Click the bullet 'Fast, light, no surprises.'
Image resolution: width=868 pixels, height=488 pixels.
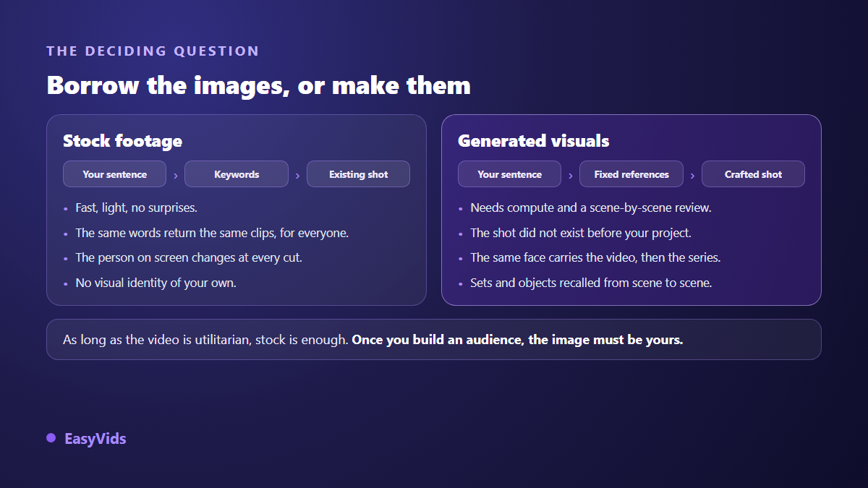tap(137, 208)
